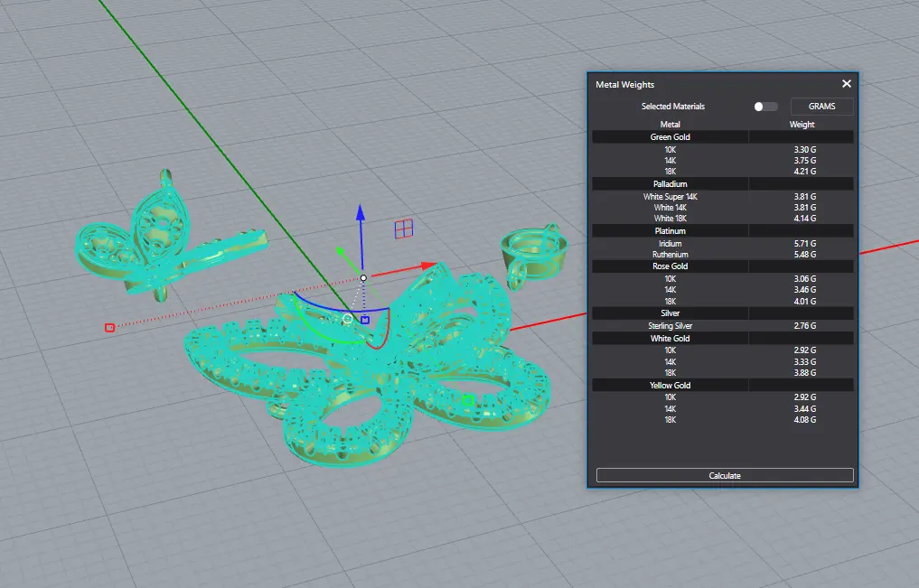
Task: Click the 4.08 G weight value
Action: 805,420
